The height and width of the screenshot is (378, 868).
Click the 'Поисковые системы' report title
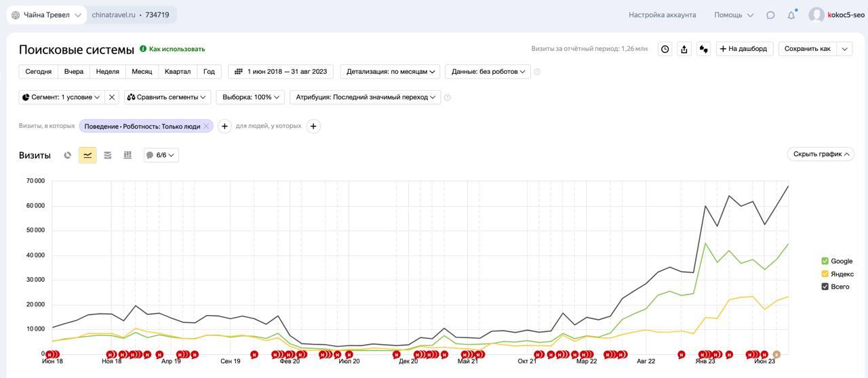pyautogui.click(x=77, y=49)
